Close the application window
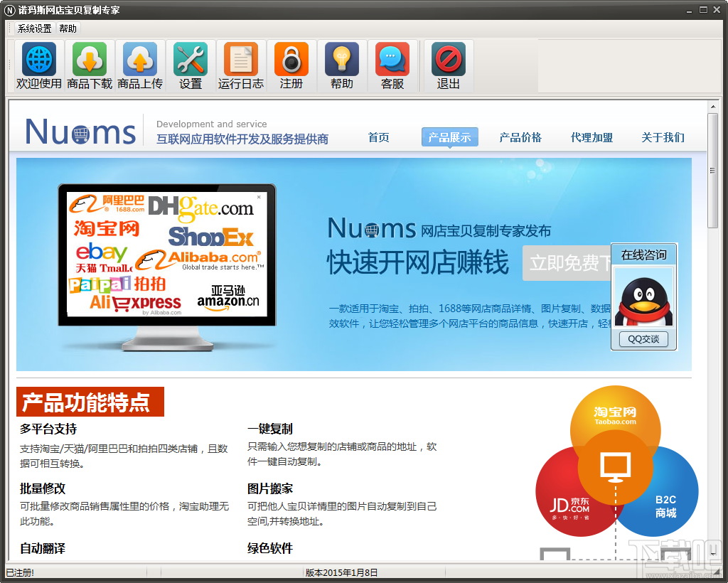Viewport: 728px width, 583px height. click(717, 9)
